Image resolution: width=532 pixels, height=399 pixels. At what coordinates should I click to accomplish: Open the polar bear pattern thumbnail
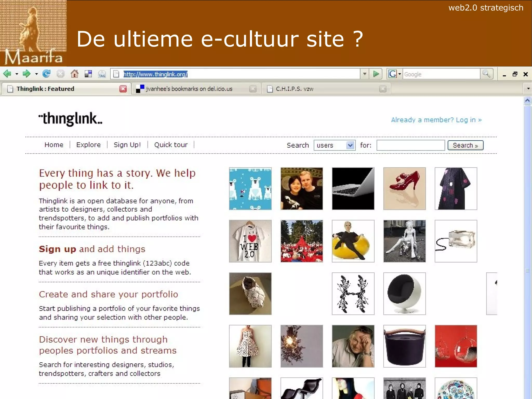250,189
